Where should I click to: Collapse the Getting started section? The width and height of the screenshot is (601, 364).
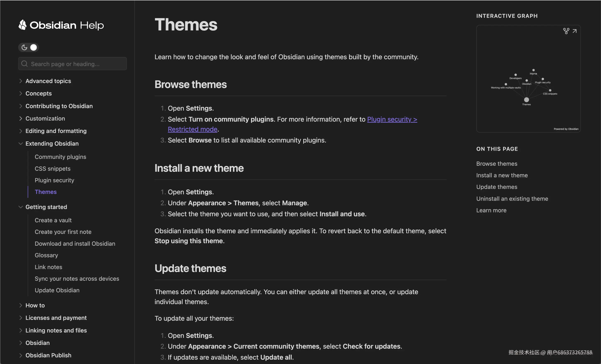21,207
